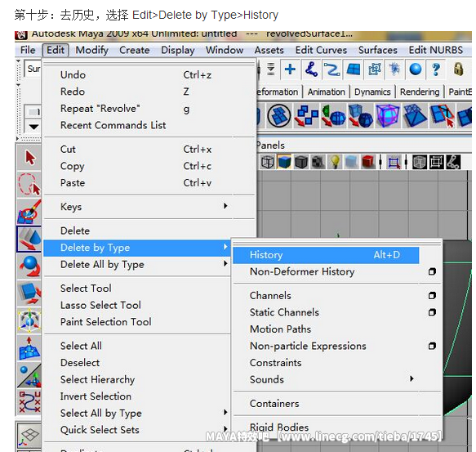Viewport: 476px width, 452px height.
Task: Select the arrow Select tool in toolbox
Action: (29, 158)
